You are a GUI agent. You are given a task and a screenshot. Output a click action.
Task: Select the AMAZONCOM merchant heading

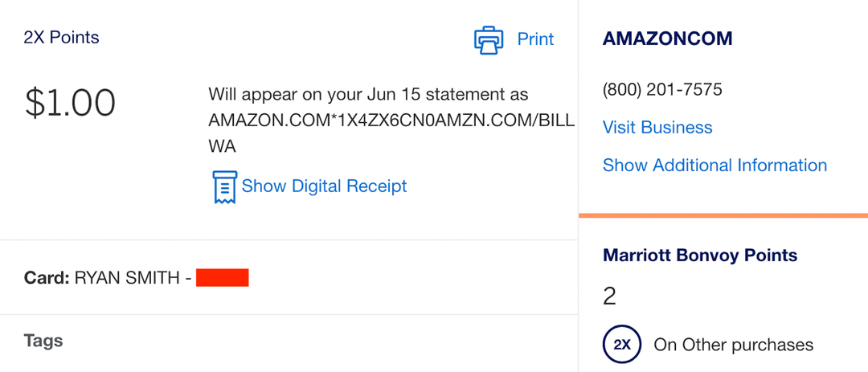click(667, 39)
